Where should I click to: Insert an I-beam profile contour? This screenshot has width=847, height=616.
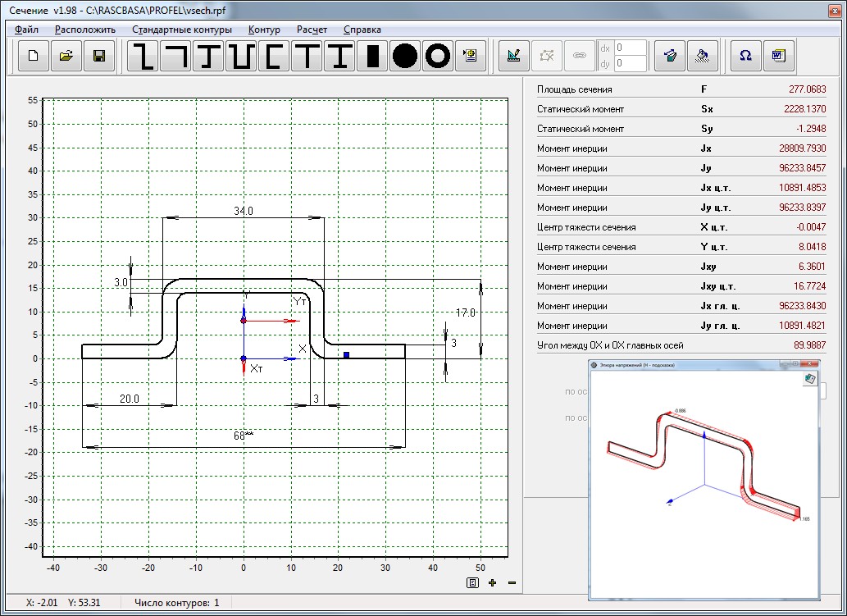pyautogui.click(x=339, y=56)
